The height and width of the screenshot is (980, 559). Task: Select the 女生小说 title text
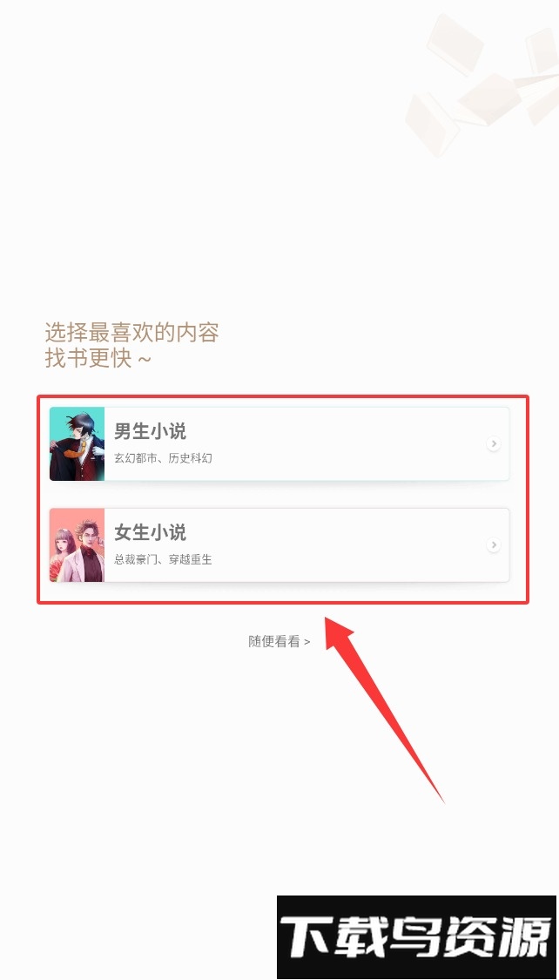click(x=150, y=532)
